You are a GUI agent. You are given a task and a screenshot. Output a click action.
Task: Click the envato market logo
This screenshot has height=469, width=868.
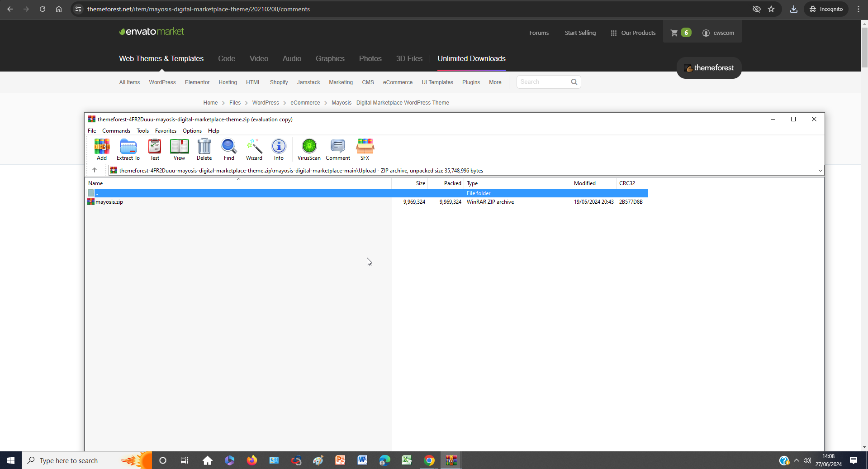pyautogui.click(x=152, y=32)
